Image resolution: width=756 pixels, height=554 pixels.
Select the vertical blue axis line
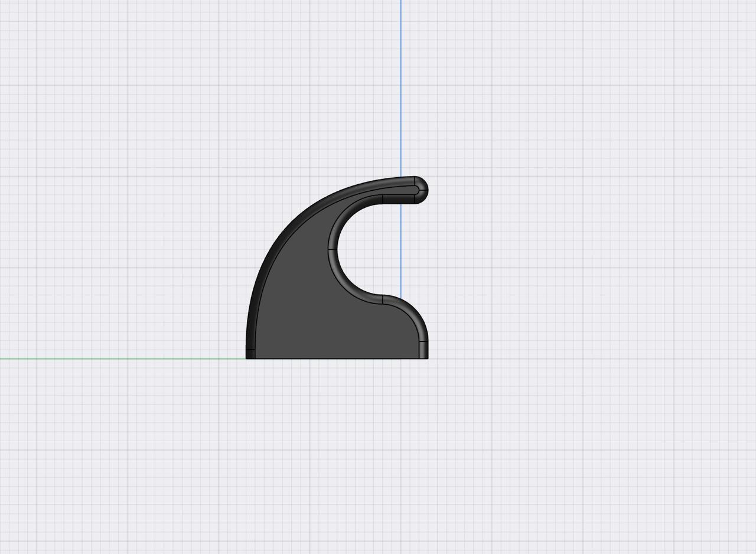click(x=401, y=89)
